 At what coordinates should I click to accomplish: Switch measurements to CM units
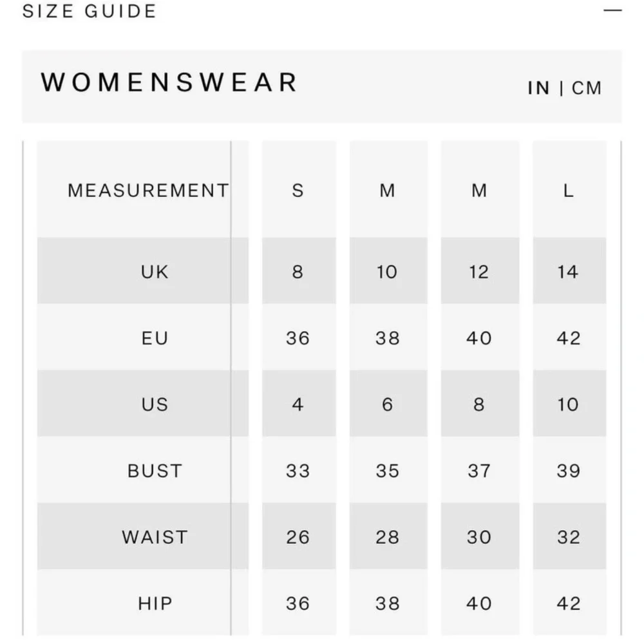coord(587,88)
